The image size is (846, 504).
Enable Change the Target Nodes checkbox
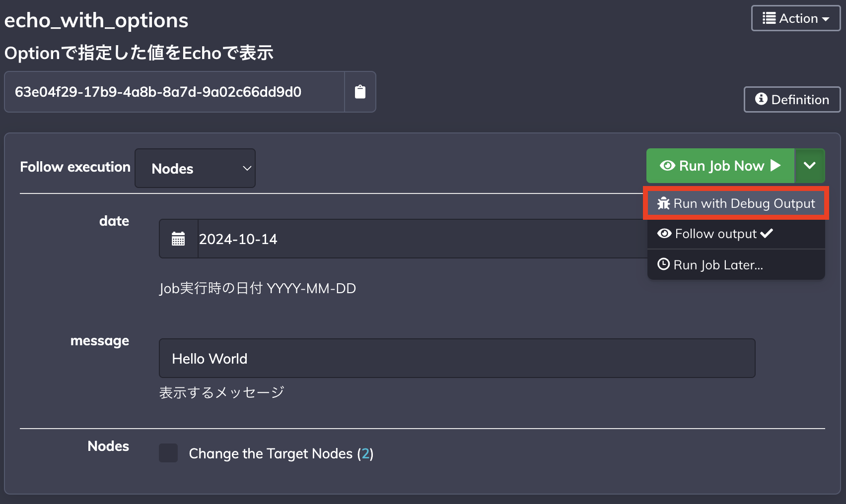[x=168, y=453]
